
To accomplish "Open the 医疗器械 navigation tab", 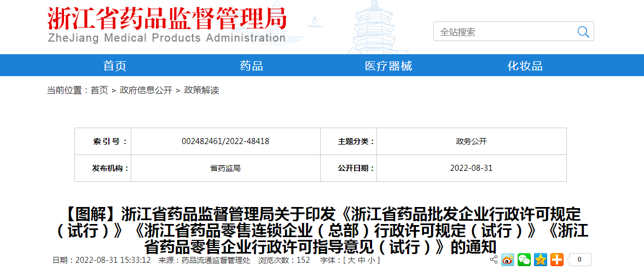I will pyautogui.click(x=388, y=66).
